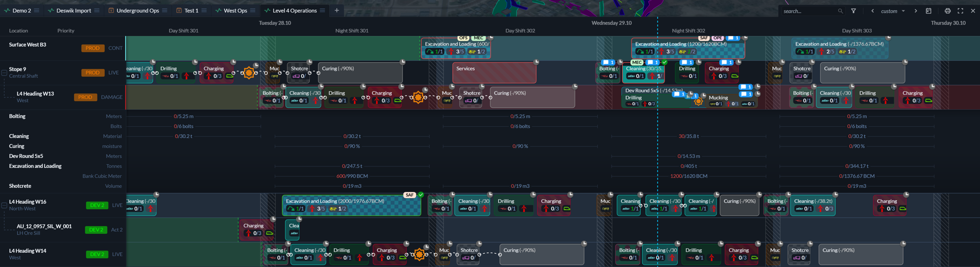Click orange blast icon in Stope 9 row
The image size is (980, 267).
tap(249, 73)
